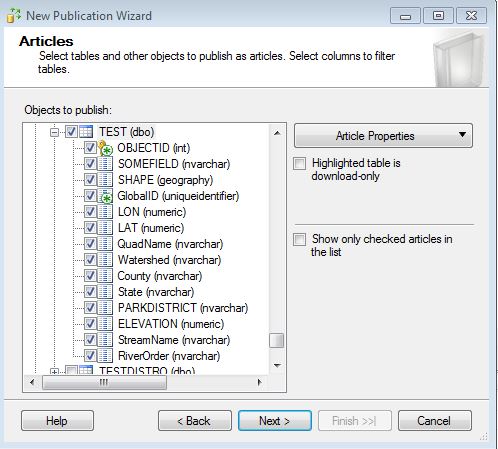Select the PARKDISTRICT (nvarchar) row
The width and height of the screenshot is (498, 449).
coord(183,308)
